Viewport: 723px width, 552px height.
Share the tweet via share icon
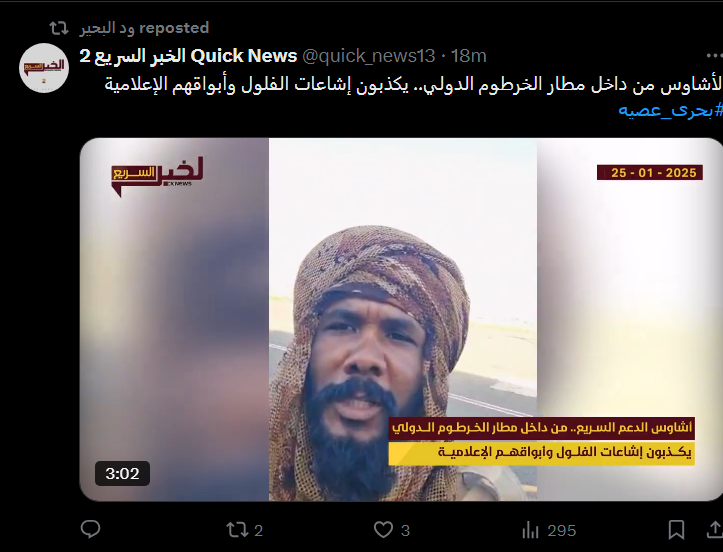coord(715,530)
